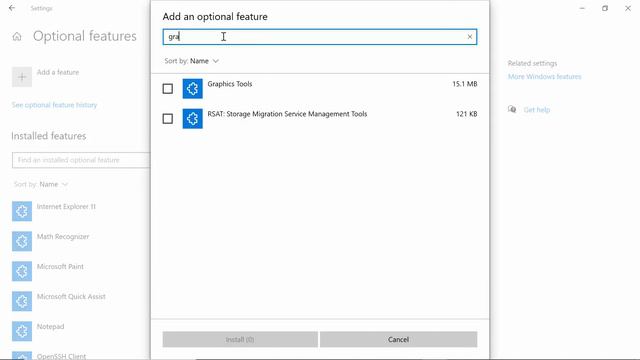
Task: Click the Graphics Tools feature icon
Action: coord(193,89)
